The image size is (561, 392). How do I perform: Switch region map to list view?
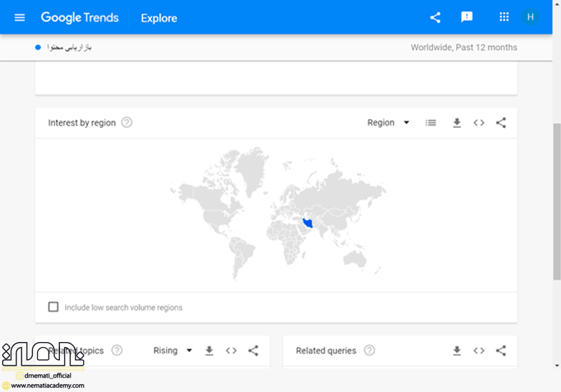[430, 123]
